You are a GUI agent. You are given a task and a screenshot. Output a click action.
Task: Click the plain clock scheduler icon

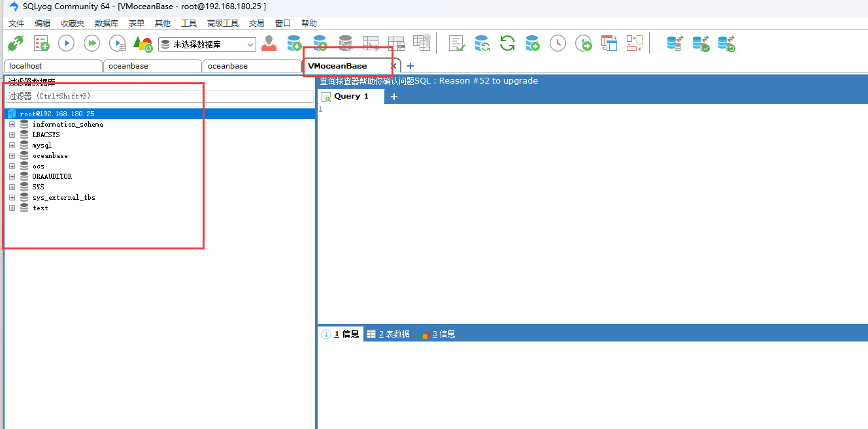558,44
